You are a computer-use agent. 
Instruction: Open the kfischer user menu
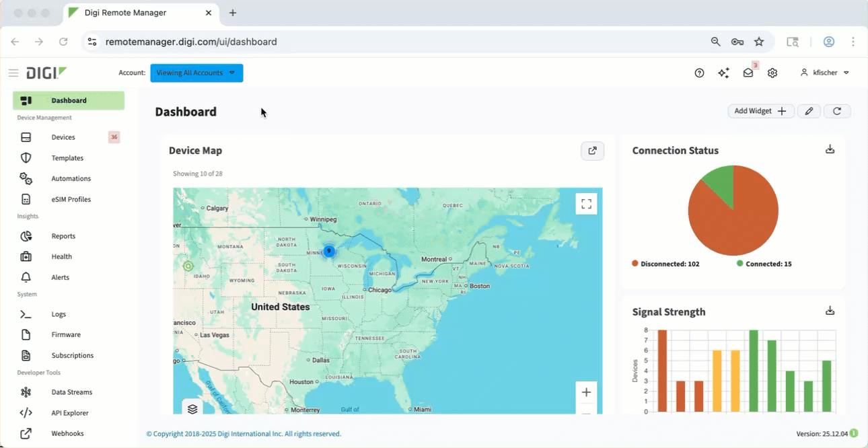pos(824,73)
